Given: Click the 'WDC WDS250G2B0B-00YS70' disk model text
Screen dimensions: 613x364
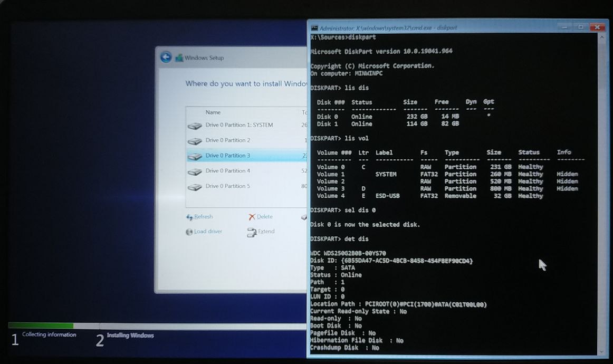Looking at the screenshot, I should click(348, 253).
